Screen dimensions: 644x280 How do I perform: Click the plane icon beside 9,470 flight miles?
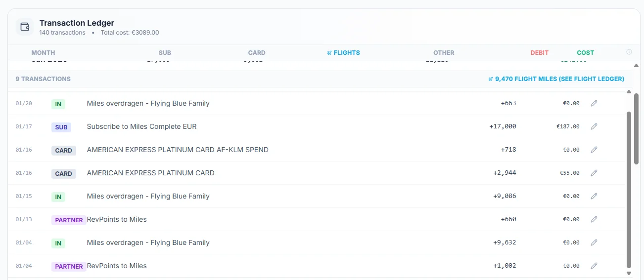pos(491,79)
